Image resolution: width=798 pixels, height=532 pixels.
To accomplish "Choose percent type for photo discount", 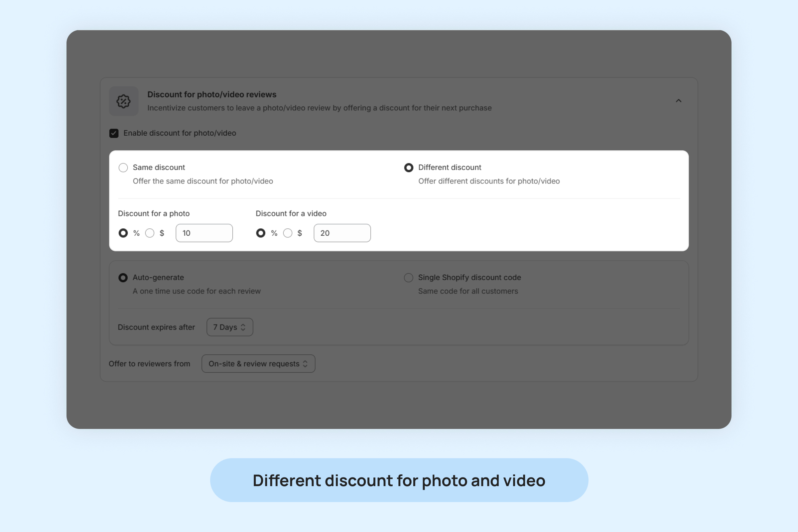I will pos(123,233).
